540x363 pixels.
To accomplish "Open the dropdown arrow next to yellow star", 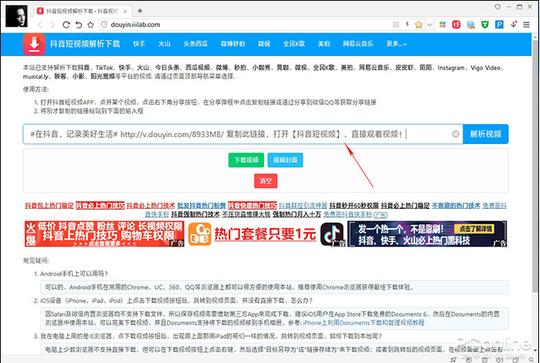I will (x=429, y=25).
